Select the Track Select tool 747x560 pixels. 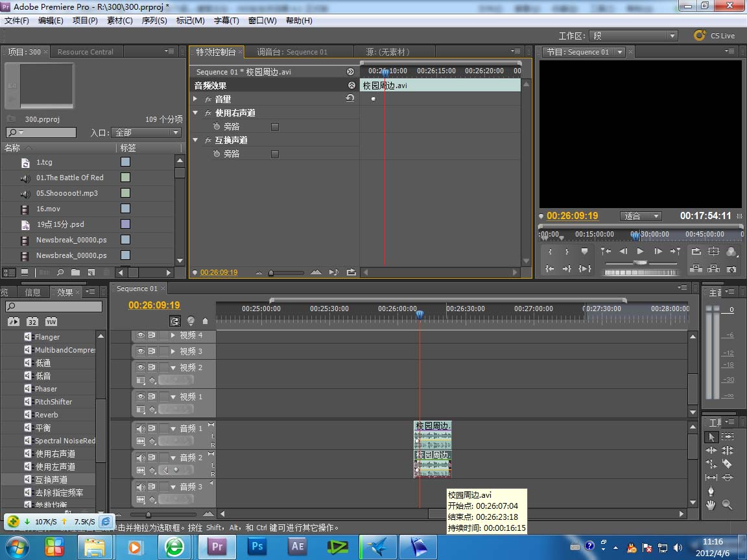[728, 437]
